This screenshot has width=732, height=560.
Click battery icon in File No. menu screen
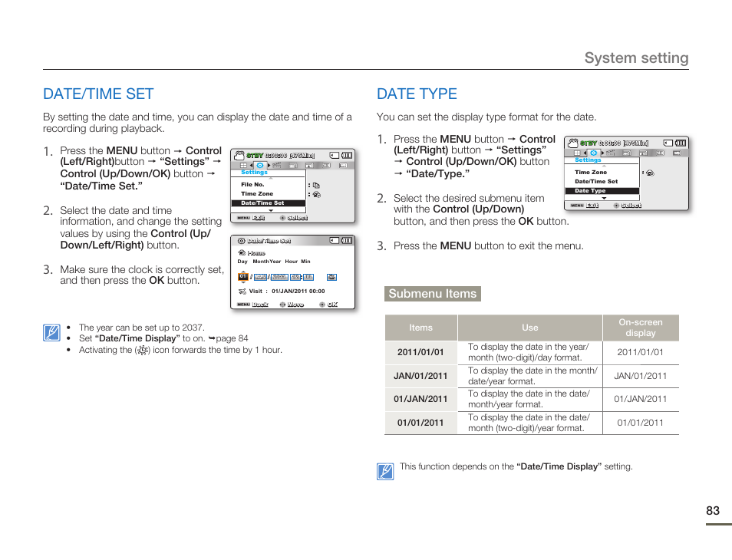pos(347,156)
